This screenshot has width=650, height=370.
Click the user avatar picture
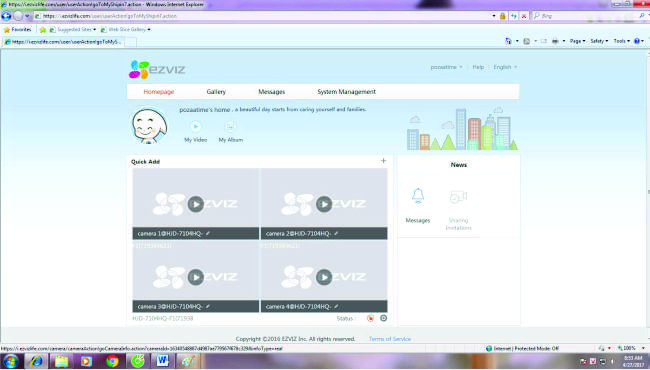(x=149, y=126)
